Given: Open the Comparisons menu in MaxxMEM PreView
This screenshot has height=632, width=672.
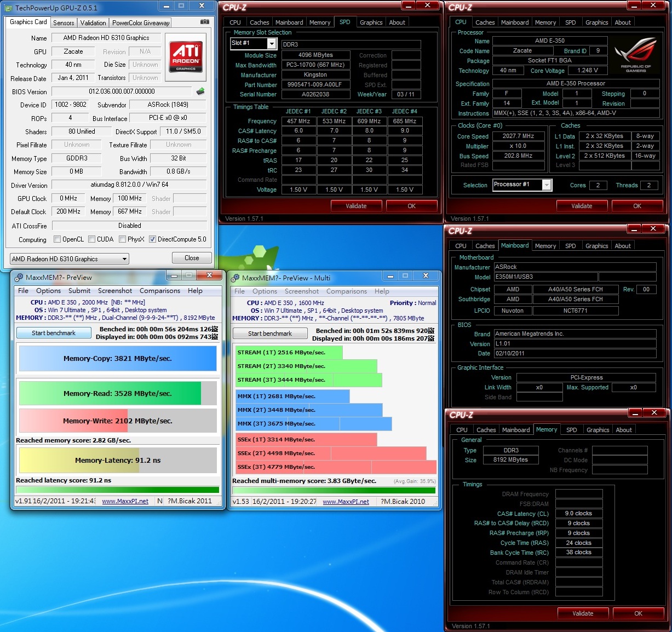Looking at the screenshot, I should click(x=160, y=291).
